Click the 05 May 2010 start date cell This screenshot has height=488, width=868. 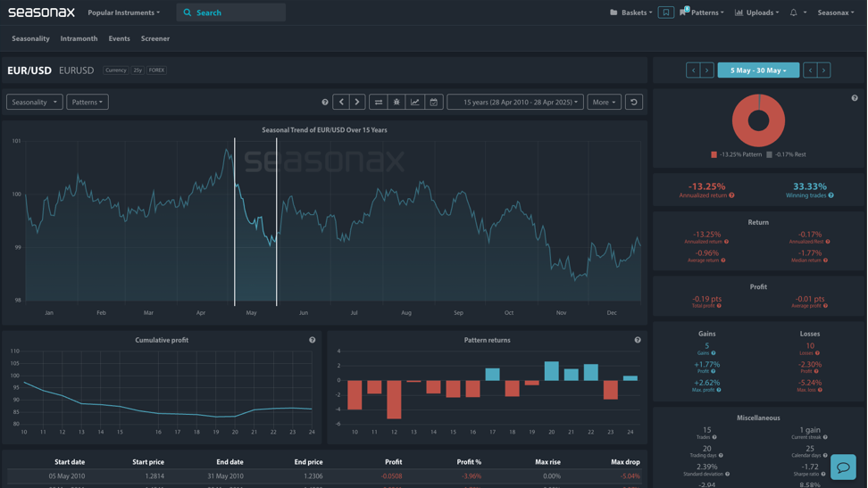coord(66,476)
